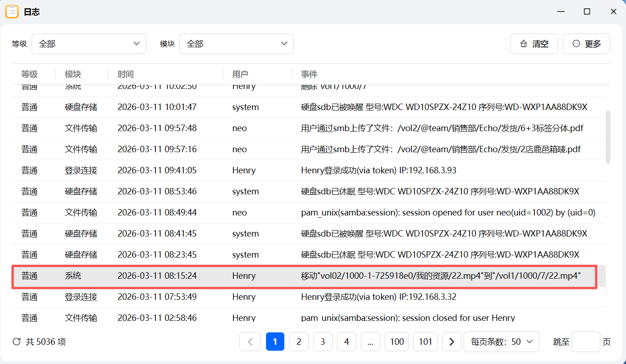
Task: Click the log app icon in title bar
Action: 12,11
